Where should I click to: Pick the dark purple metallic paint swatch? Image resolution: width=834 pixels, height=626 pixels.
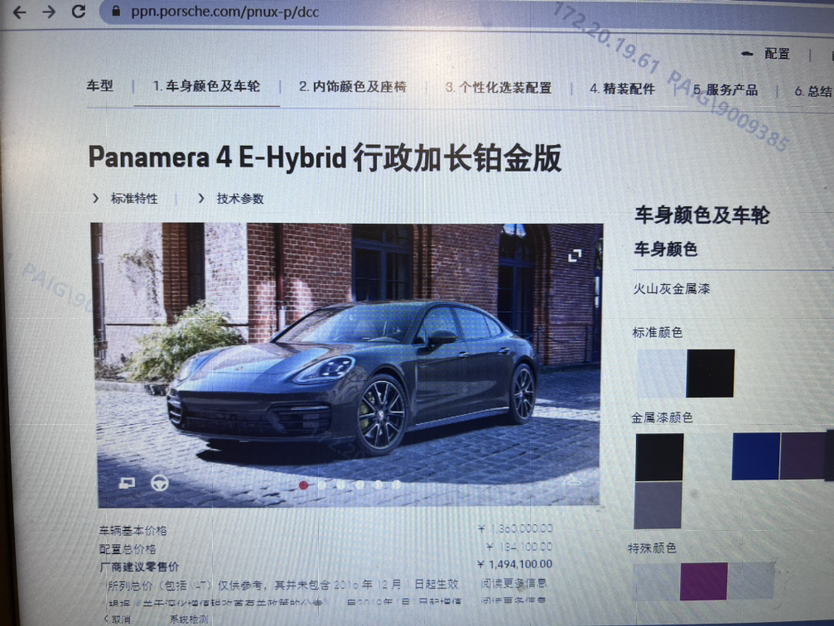(804, 456)
